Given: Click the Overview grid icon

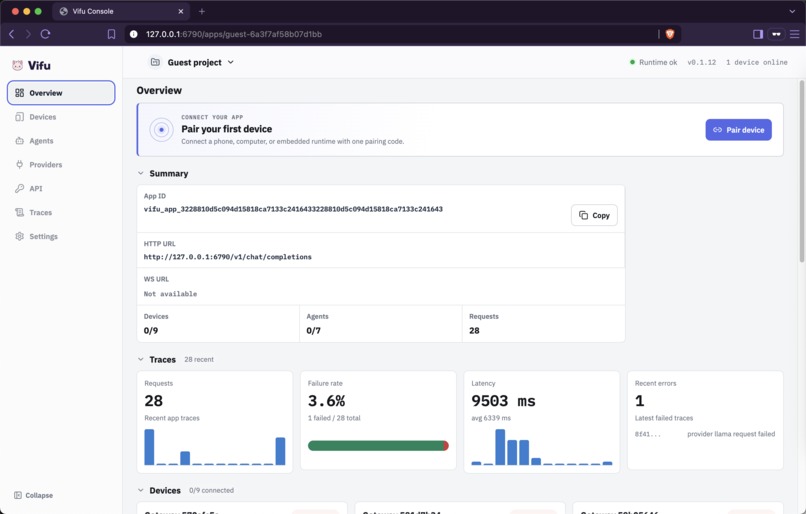Looking at the screenshot, I should 20,93.
